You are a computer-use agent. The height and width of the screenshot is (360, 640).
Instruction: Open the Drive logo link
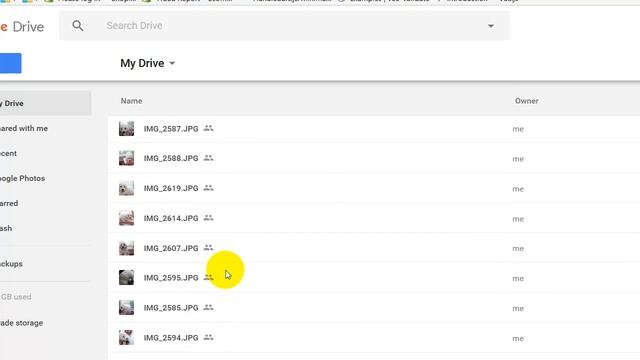(22, 27)
